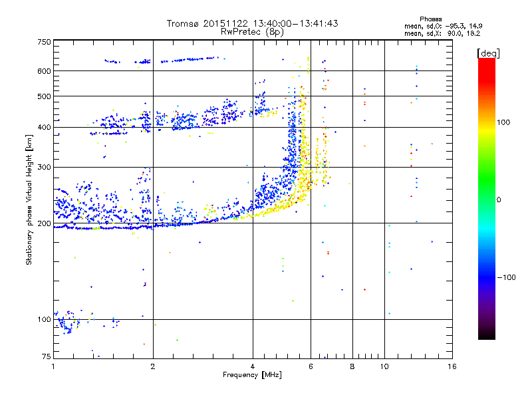Click the colorbar label '100'
Screen dimensions: 532x399
point(503,122)
